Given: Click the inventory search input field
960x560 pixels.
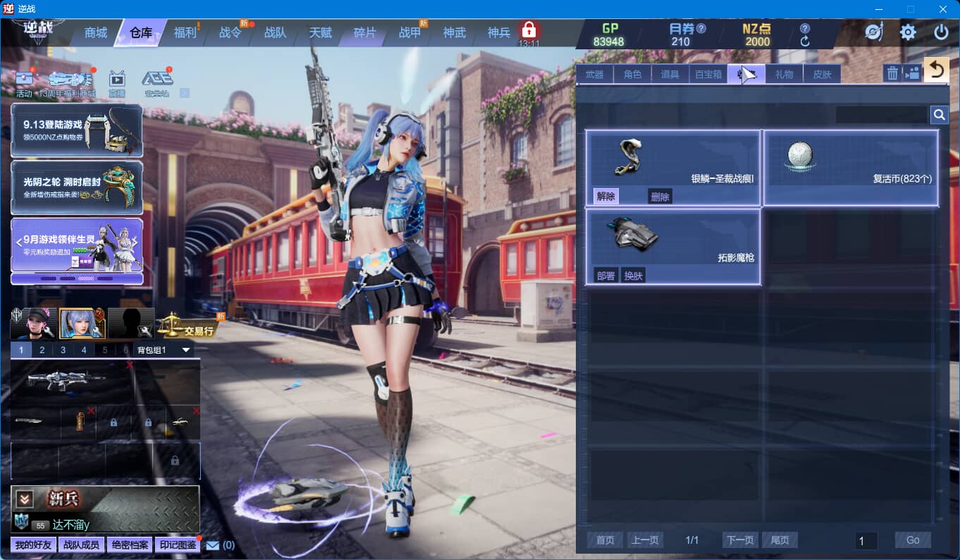Looking at the screenshot, I should click(x=882, y=114).
